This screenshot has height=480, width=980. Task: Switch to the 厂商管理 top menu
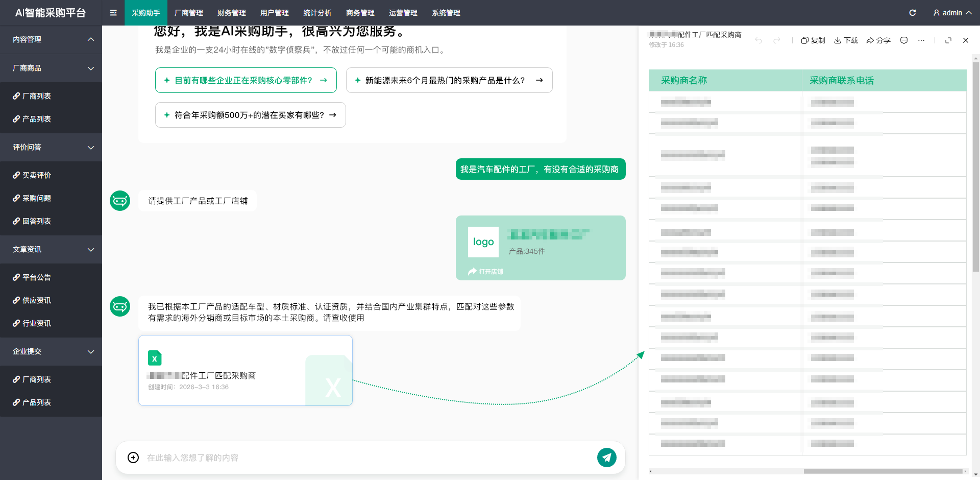click(x=189, y=13)
